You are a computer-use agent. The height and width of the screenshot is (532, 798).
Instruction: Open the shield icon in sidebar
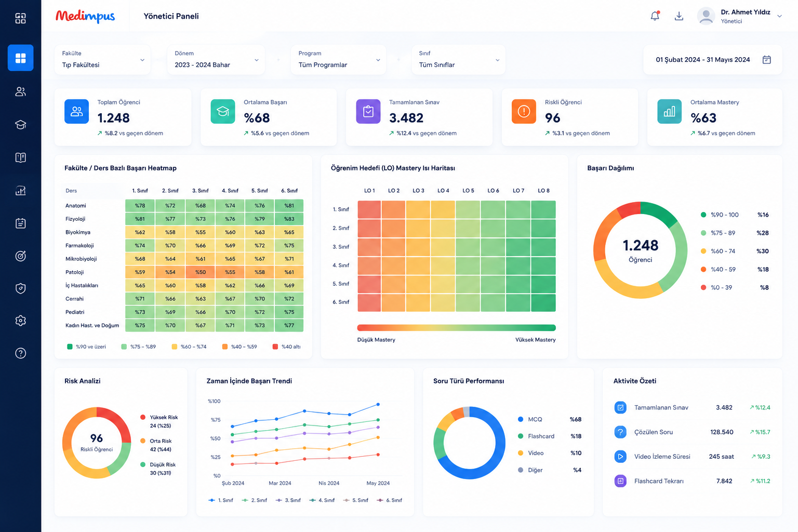click(x=20, y=288)
